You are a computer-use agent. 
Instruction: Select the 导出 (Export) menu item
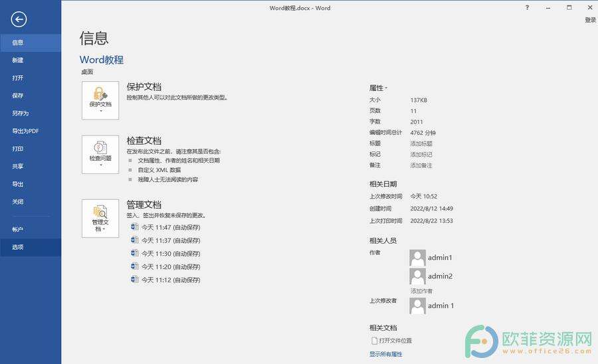tap(31, 184)
